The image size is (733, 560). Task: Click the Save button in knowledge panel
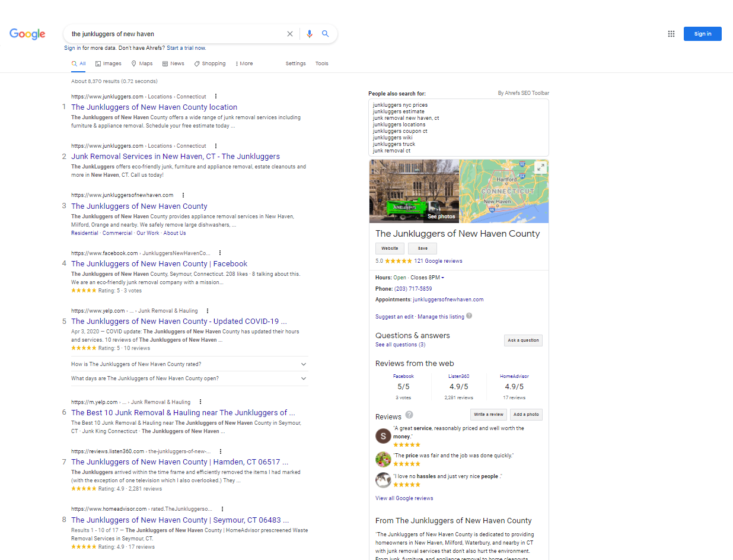[x=422, y=249]
